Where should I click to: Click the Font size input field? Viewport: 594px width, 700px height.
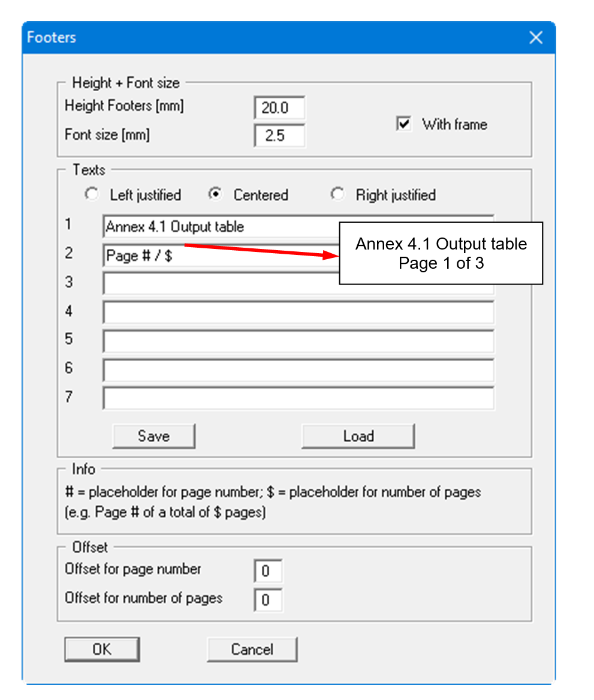coord(279,136)
